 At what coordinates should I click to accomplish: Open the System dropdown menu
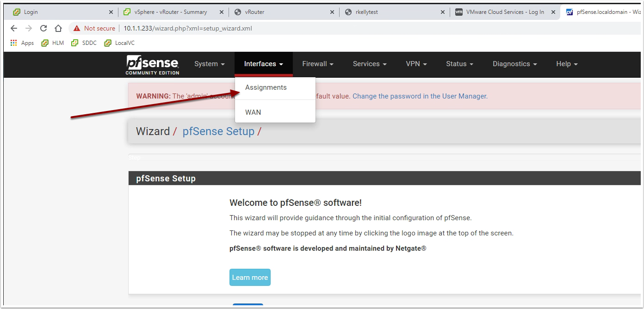click(x=210, y=64)
